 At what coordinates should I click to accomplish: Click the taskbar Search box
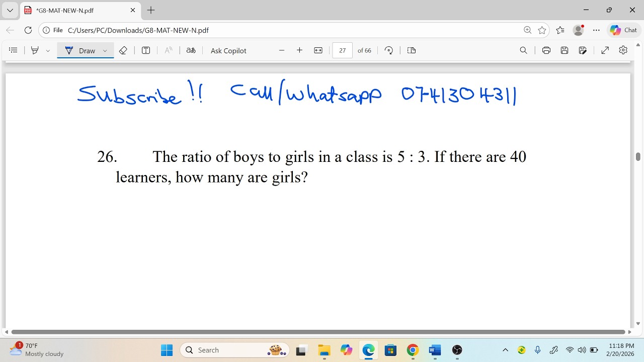[235, 350]
